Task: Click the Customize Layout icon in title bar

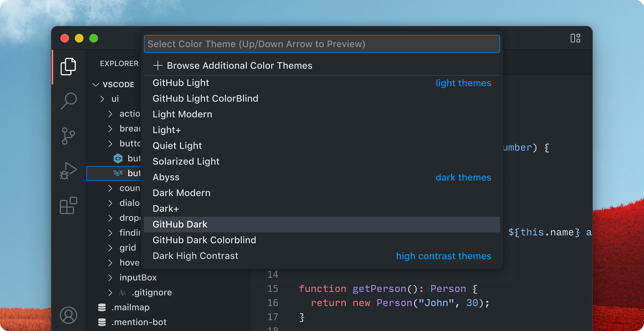Action: pos(575,38)
